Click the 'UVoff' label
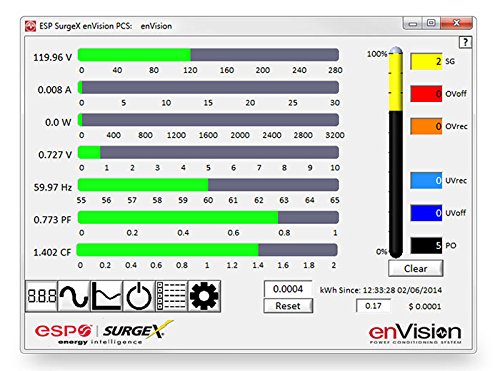 pyautogui.click(x=456, y=213)
